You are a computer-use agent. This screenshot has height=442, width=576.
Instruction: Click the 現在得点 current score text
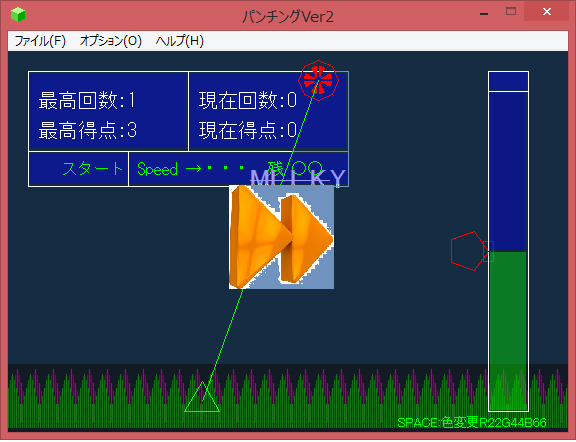[x=248, y=130]
